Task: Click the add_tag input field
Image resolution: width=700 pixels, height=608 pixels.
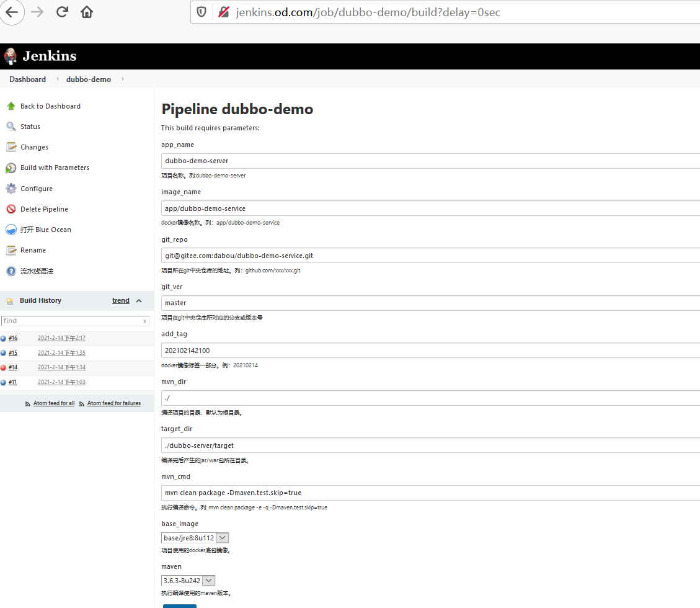Action: (x=430, y=351)
